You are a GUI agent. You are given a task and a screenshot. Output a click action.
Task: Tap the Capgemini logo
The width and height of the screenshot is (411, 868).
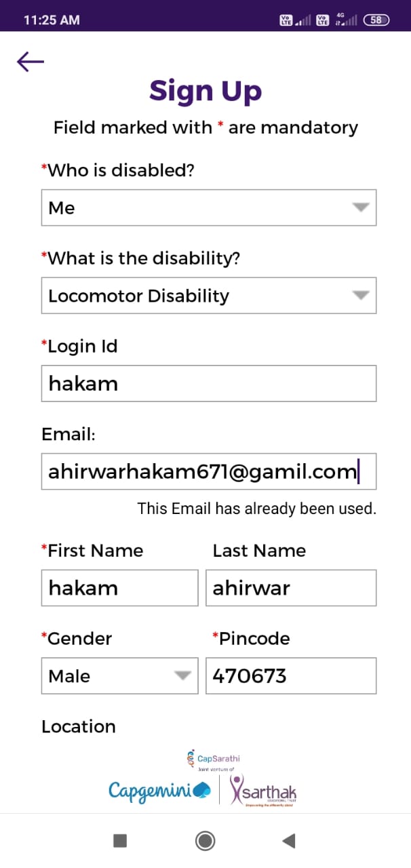[x=160, y=791]
